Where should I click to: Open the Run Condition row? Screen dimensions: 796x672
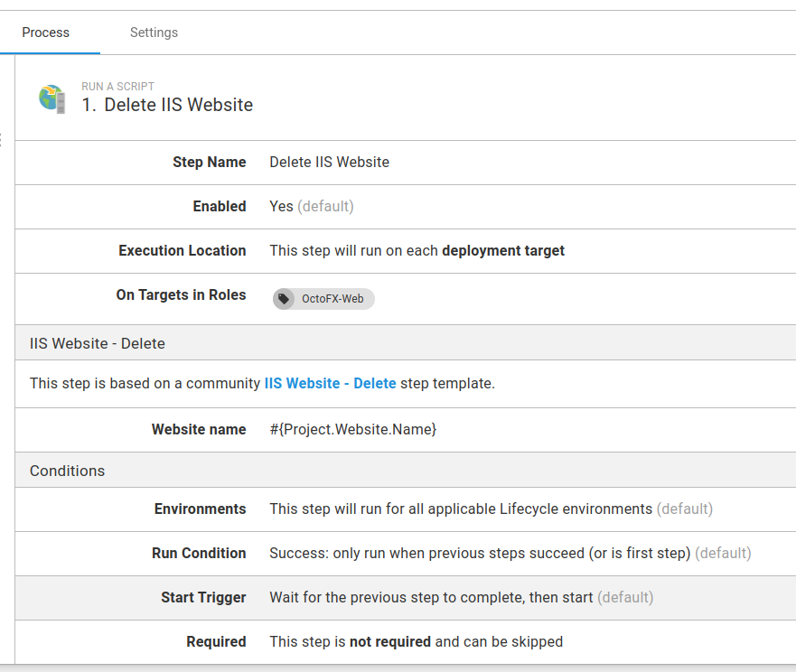coord(405,554)
